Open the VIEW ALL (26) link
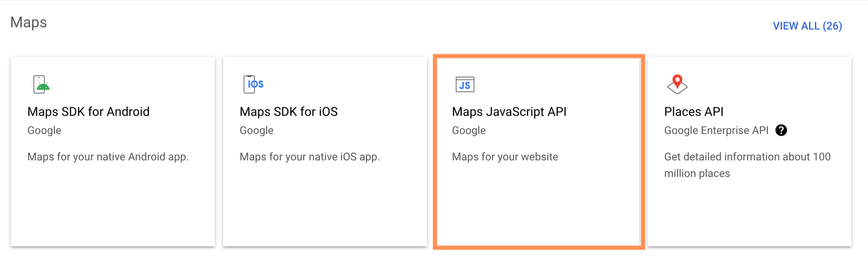 coord(807,26)
